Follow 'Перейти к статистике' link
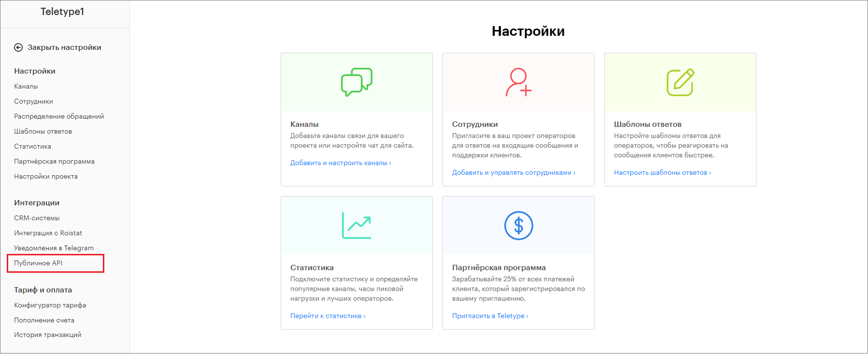 327,316
